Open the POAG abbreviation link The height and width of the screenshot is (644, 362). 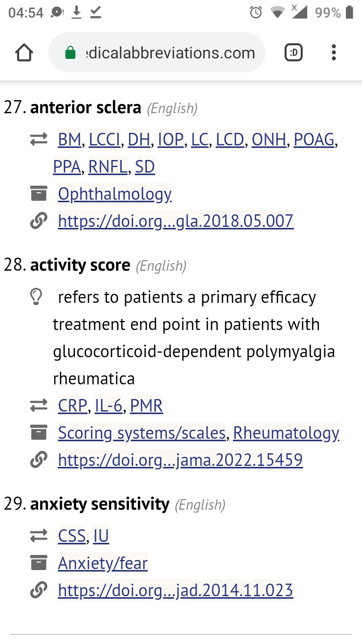[x=314, y=139]
